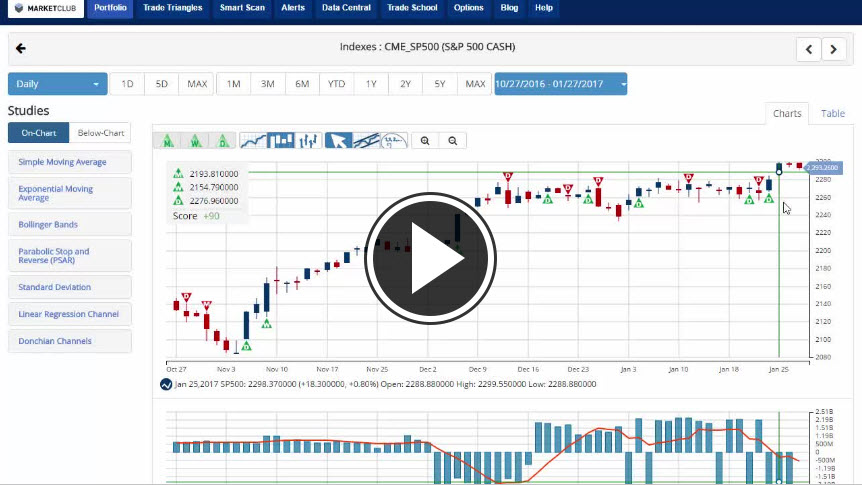This screenshot has width=862, height=485.
Task: Toggle the Weekly trade triangle
Action: pyautogui.click(x=195, y=141)
